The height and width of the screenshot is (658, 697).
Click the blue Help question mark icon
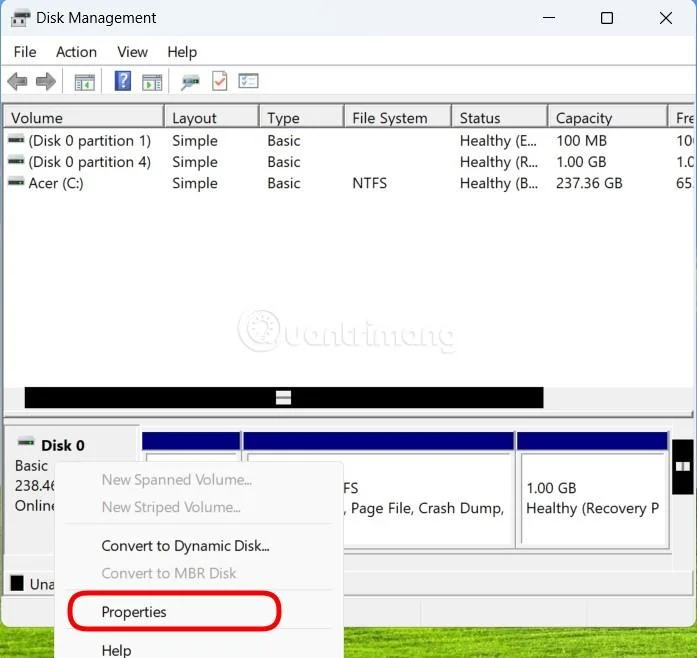pos(123,81)
